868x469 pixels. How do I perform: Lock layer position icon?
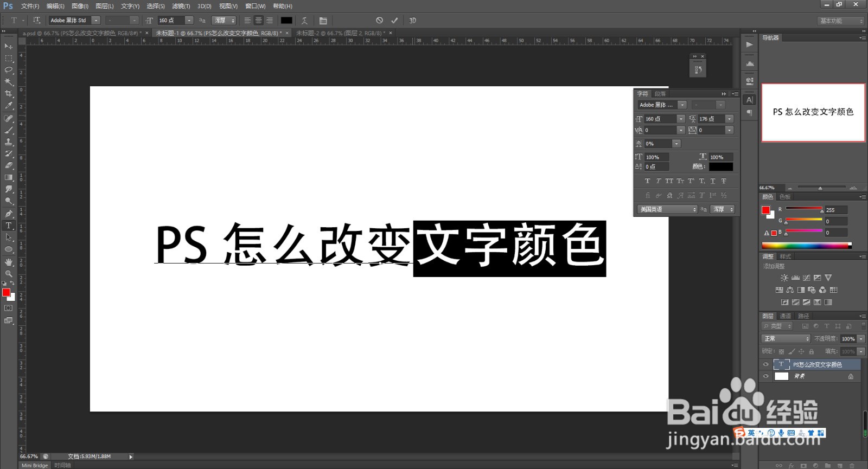[801, 351]
